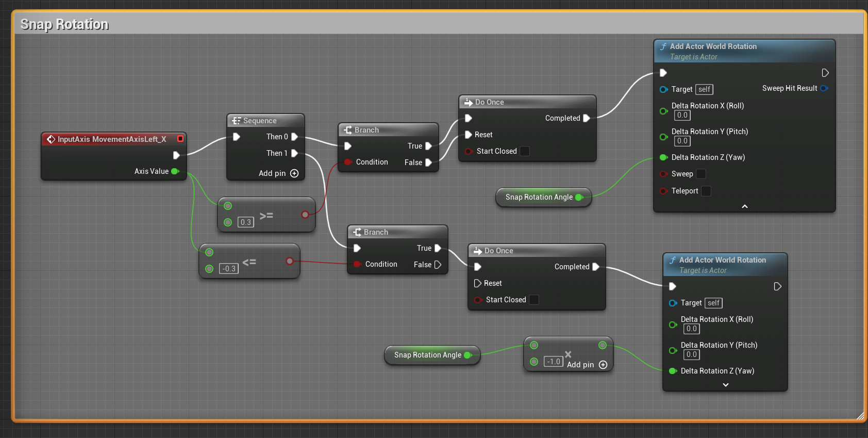Click the lower Do Once node's Completed pin

(x=595, y=267)
